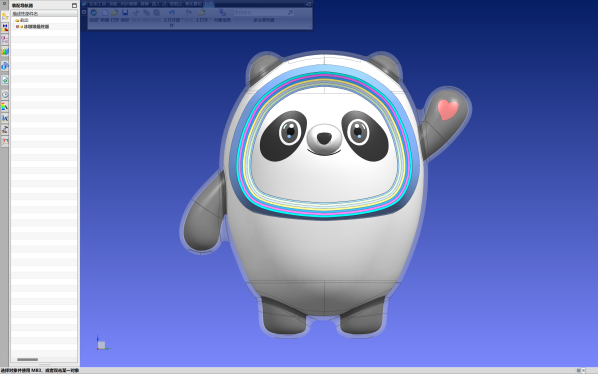Open the Roles icon at sidebar bottom
Image resolution: width=598 pixels, height=374 pixels.
click(x=5, y=141)
